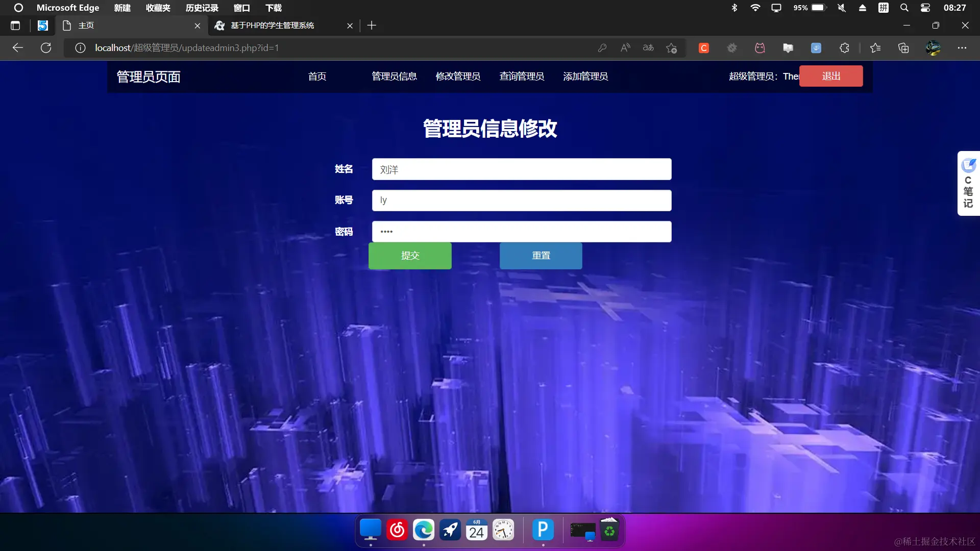Add this page to favorites
Screen dimensions: 980x551
click(671, 48)
